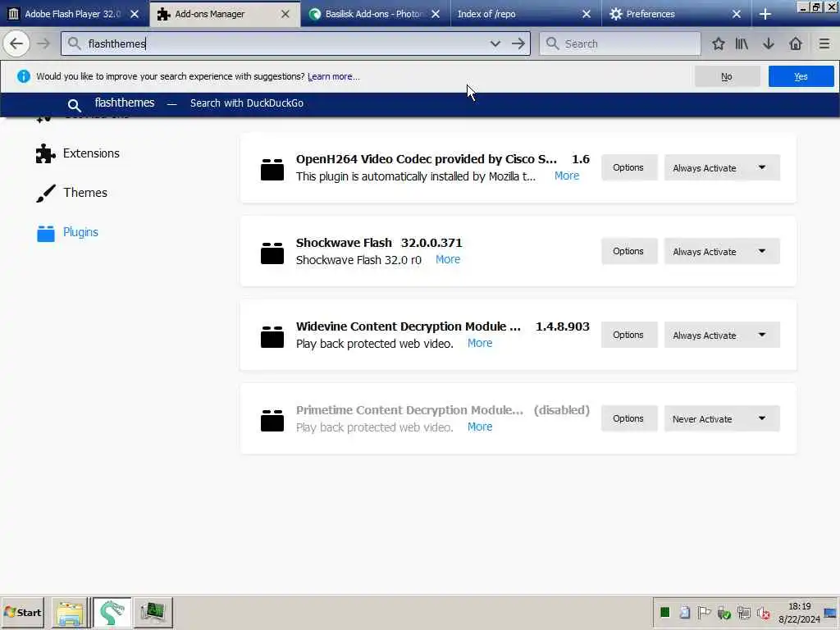Expand Widevine Always Activate dropdown

point(722,335)
